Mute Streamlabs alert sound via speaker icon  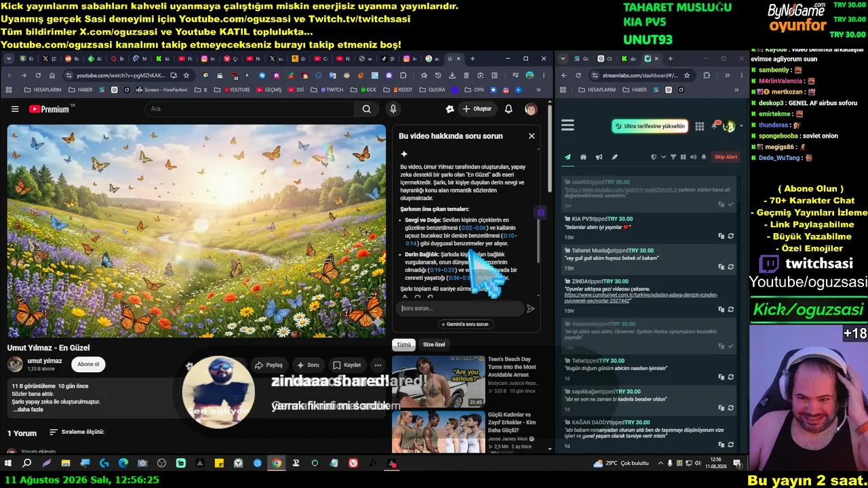point(692,157)
